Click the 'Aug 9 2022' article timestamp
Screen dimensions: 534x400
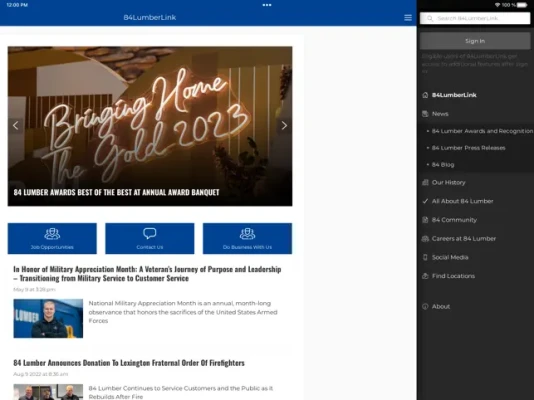pyautogui.click(x=41, y=374)
